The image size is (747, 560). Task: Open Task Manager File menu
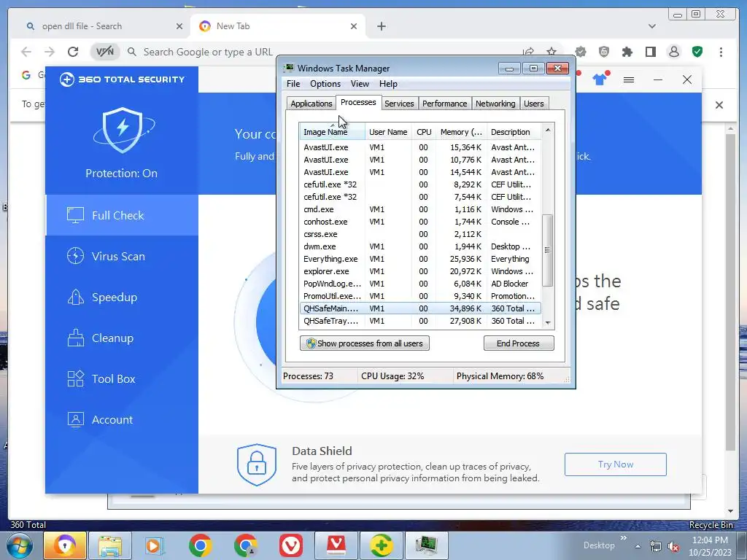point(293,84)
